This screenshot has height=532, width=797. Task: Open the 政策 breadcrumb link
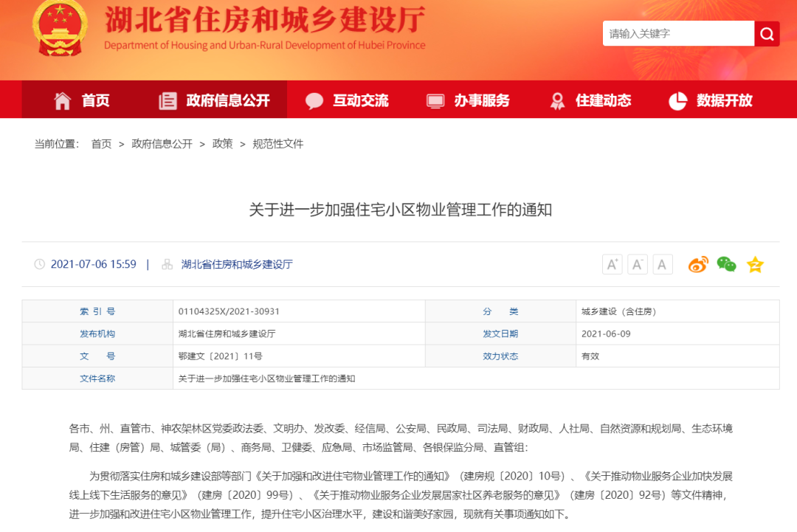tap(222, 144)
